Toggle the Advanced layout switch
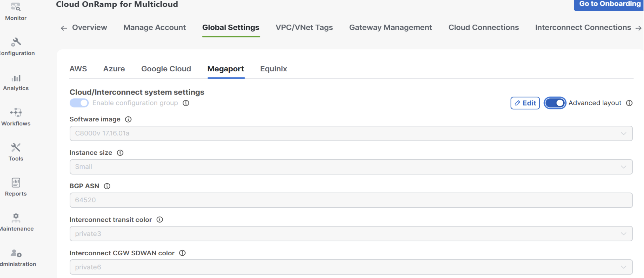This screenshot has width=644, height=278. tap(555, 103)
